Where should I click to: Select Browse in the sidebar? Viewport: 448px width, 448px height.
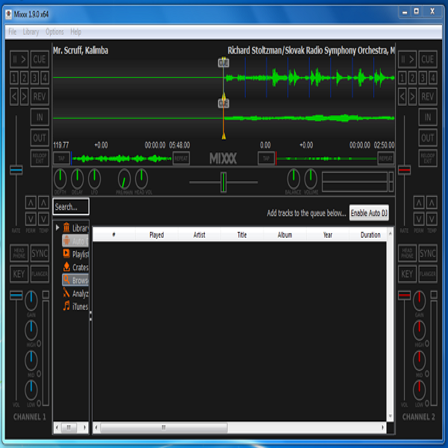pyautogui.click(x=76, y=280)
